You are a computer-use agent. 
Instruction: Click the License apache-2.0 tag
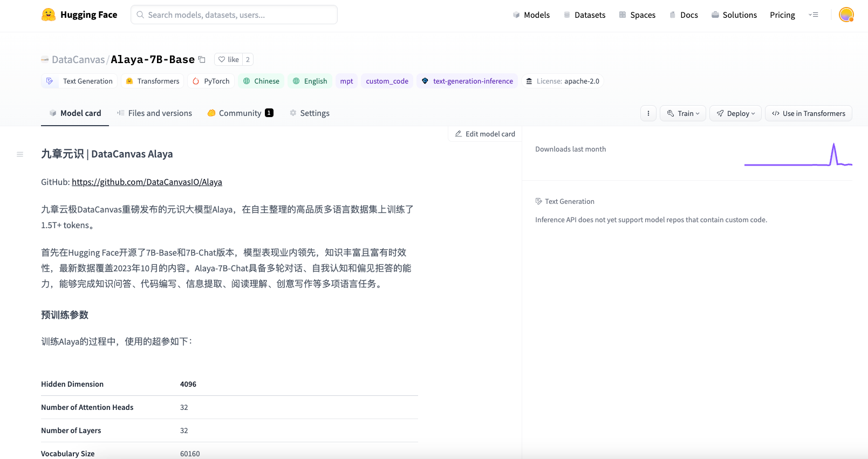click(x=562, y=81)
